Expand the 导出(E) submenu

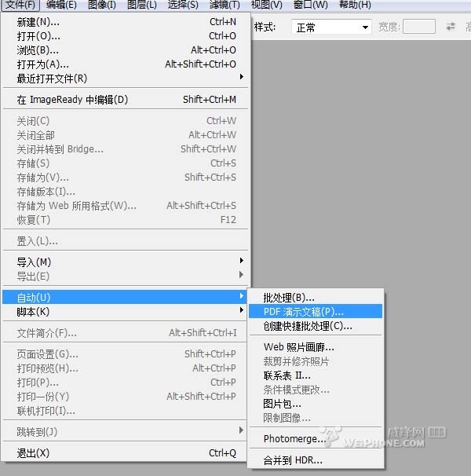click(126, 276)
